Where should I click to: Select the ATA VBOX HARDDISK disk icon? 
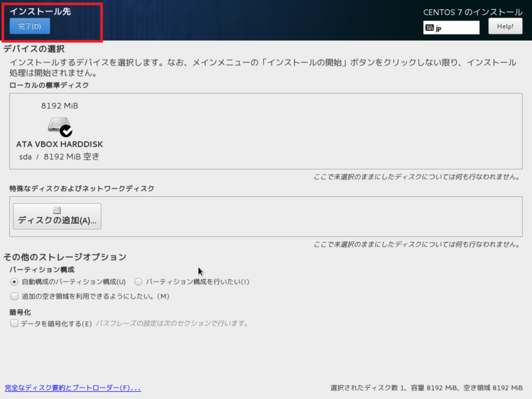point(59,126)
